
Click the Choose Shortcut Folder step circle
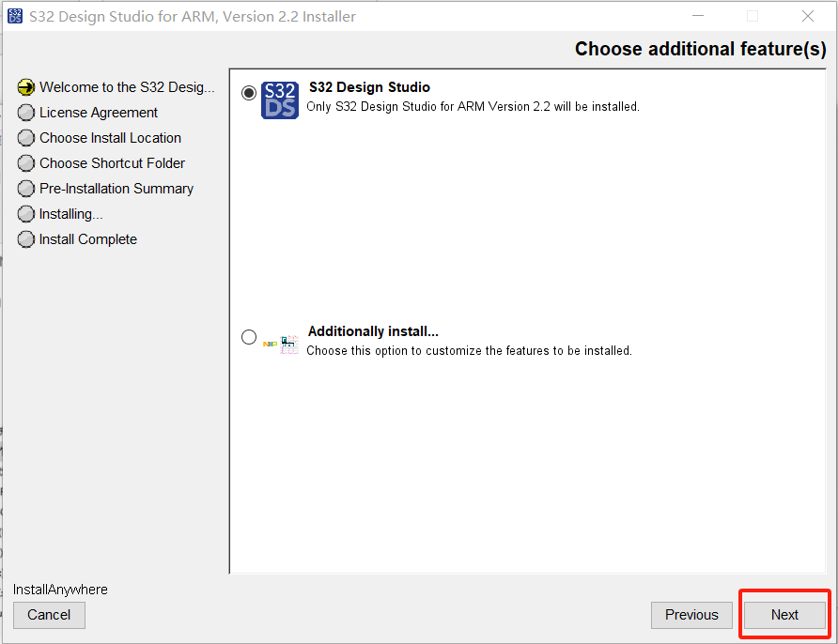(25, 162)
